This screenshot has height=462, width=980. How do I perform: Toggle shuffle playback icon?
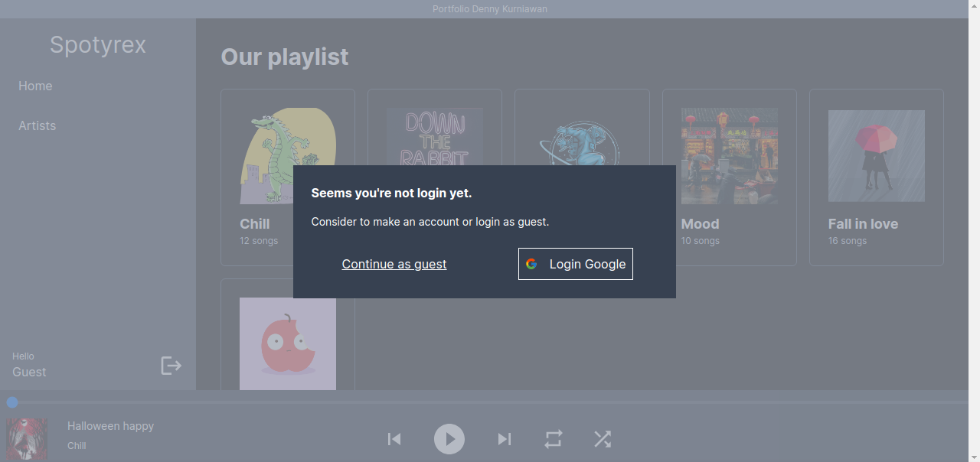click(603, 439)
